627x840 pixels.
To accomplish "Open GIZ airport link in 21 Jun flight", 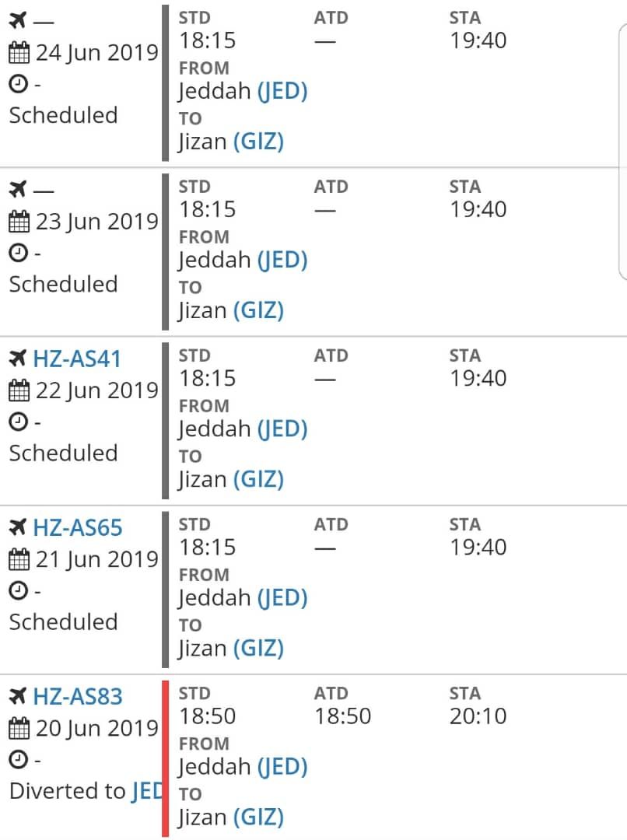I will 258,648.
